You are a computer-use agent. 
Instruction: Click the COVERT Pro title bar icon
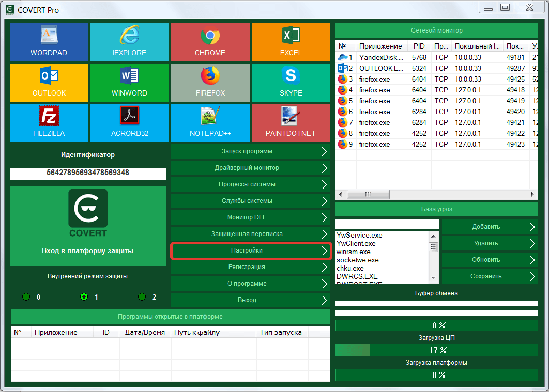[10, 10]
